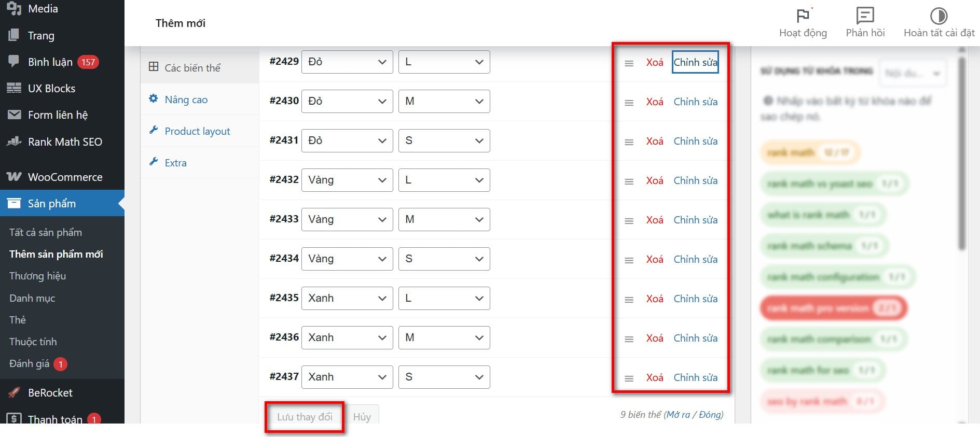Open size dropdown for variation #2430

pyautogui.click(x=444, y=102)
